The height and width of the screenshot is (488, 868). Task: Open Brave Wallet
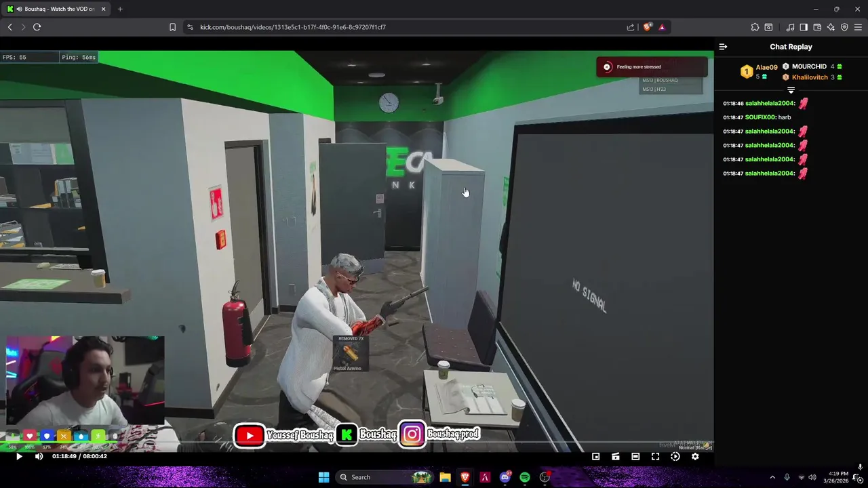click(817, 27)
